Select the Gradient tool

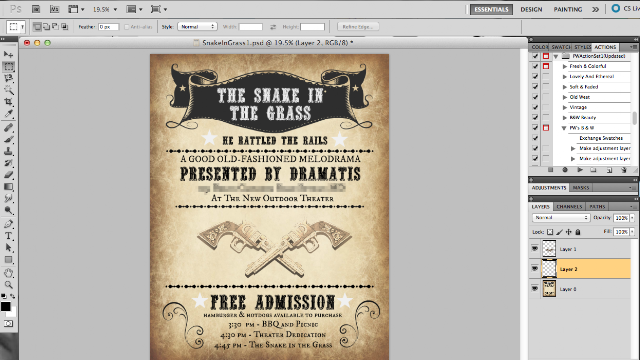8,187
